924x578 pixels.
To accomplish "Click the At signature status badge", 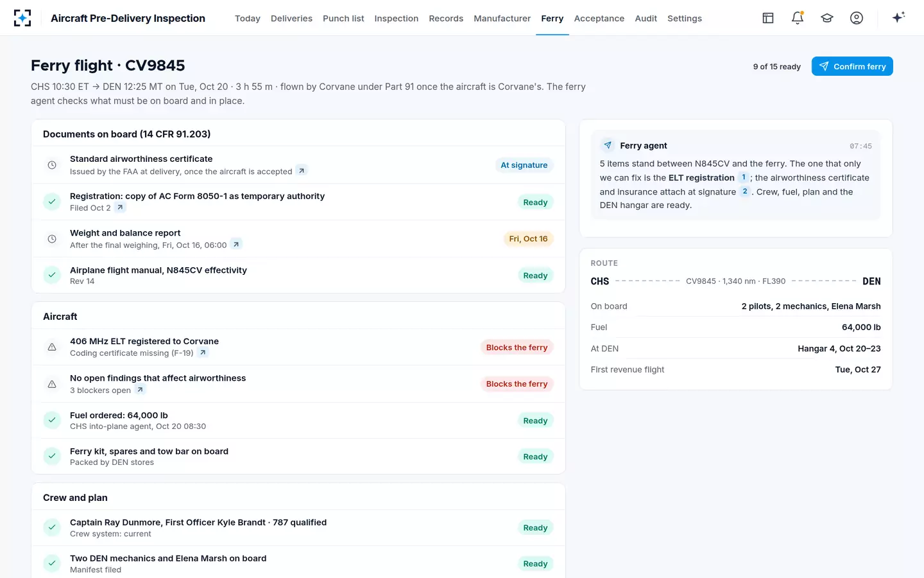I will tap(524, 165).
